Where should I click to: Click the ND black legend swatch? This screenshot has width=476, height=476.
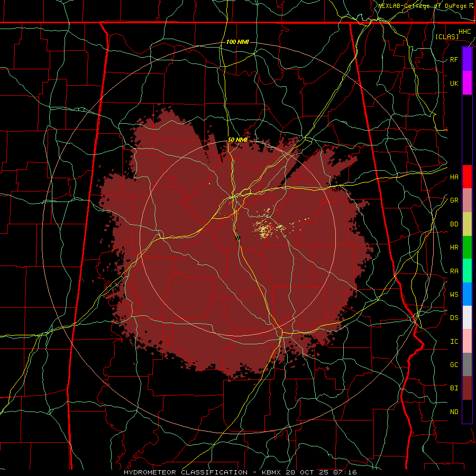point(467,411)
